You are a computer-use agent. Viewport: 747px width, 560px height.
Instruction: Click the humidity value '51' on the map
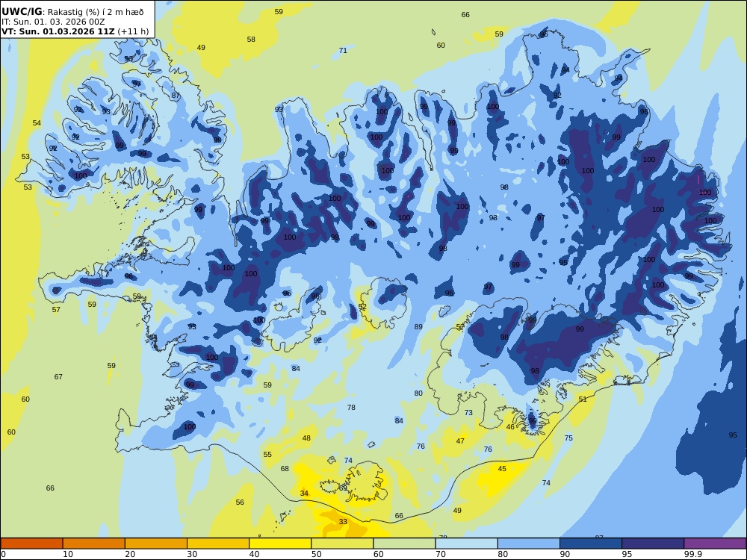[x=583, y=399]
